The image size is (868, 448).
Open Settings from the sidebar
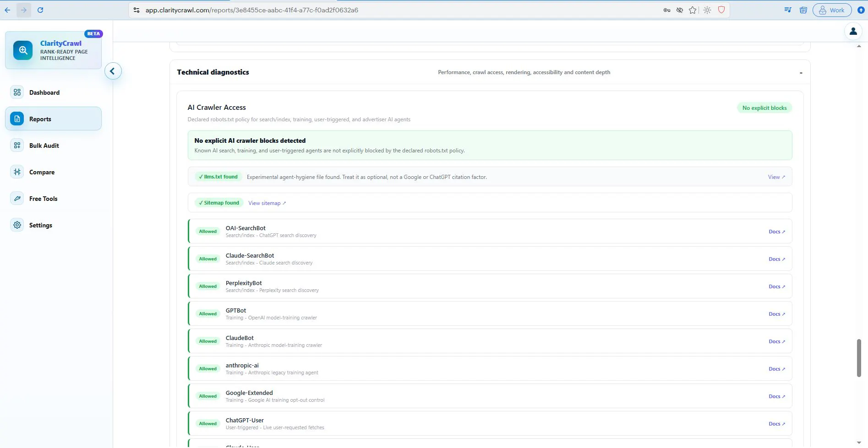[x=53, y=225]
